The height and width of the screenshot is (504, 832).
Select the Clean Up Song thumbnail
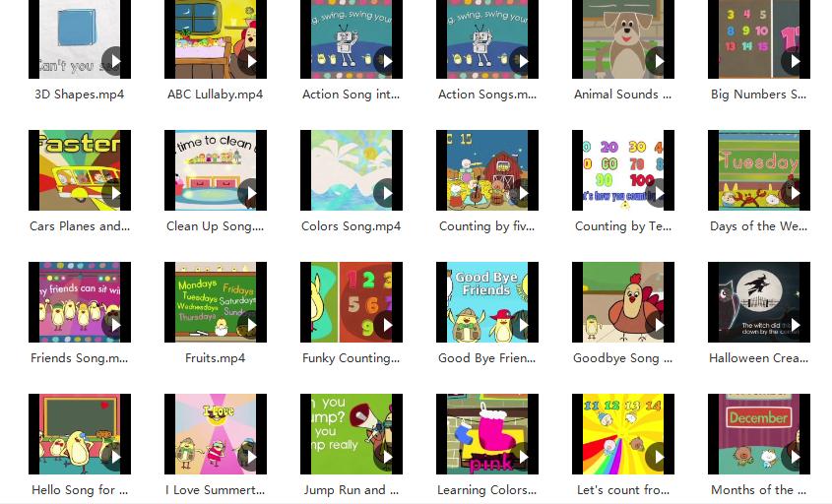coord(216,170)
